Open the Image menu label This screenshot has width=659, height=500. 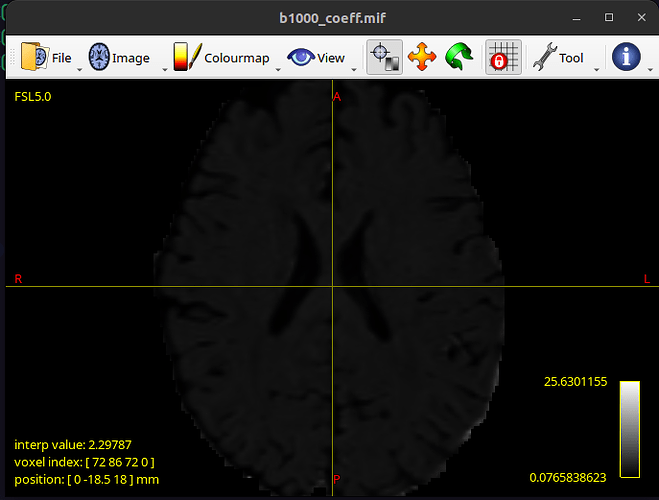[131, 58]
